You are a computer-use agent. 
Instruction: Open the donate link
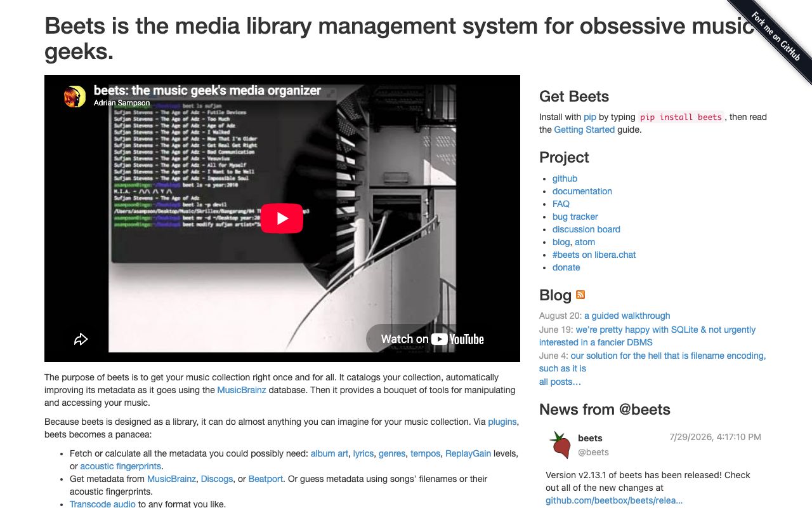pyautogui.click(x=566, y=267)
